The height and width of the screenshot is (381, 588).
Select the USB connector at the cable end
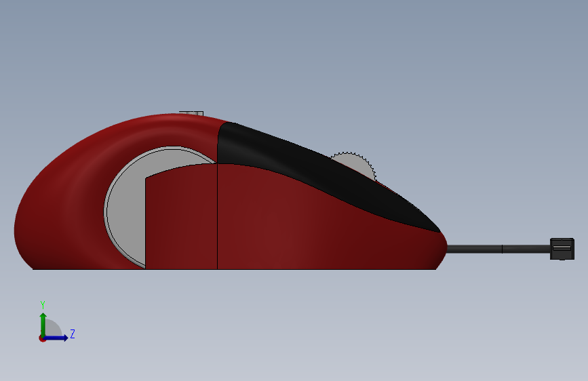(x=562, y=249)
